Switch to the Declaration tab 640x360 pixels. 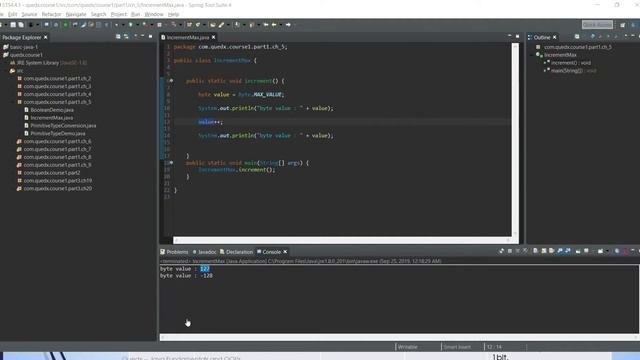(x=236, y=252)
